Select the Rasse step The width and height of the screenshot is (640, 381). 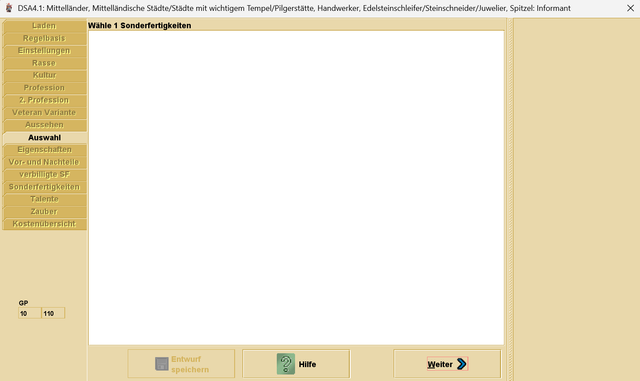click(44, 63)
